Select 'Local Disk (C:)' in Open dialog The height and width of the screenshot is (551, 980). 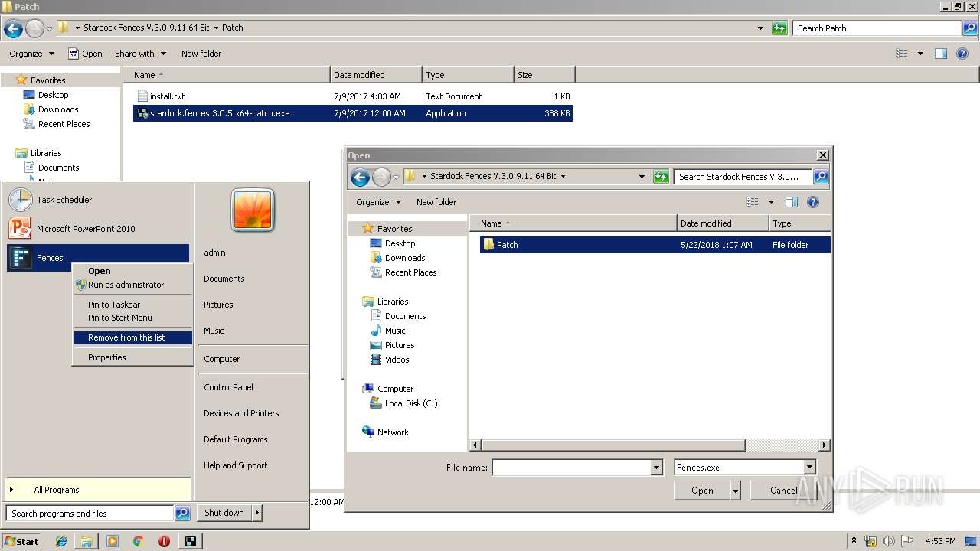pyautogui.click(x=411, y=403)
